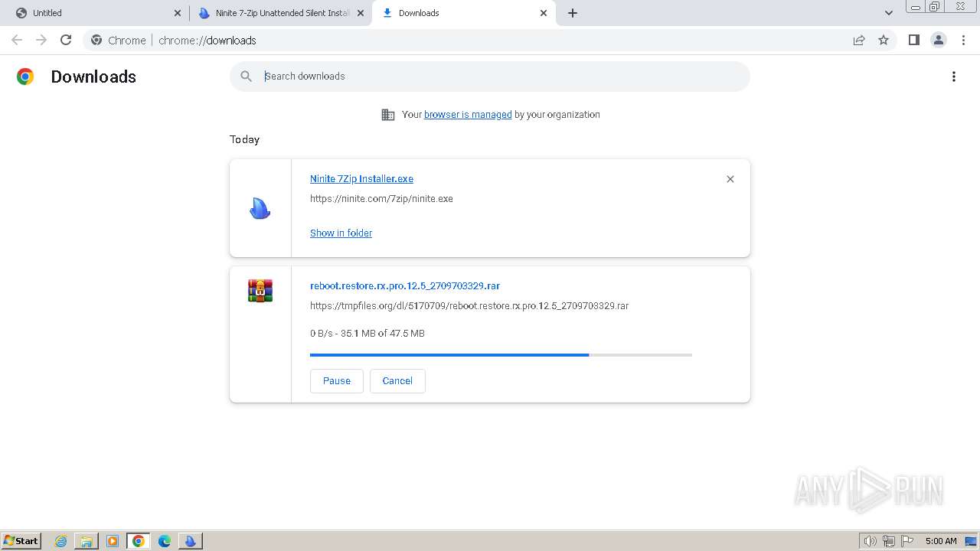
Task: Open a new tab with plus button
Action: coord(573,13)
